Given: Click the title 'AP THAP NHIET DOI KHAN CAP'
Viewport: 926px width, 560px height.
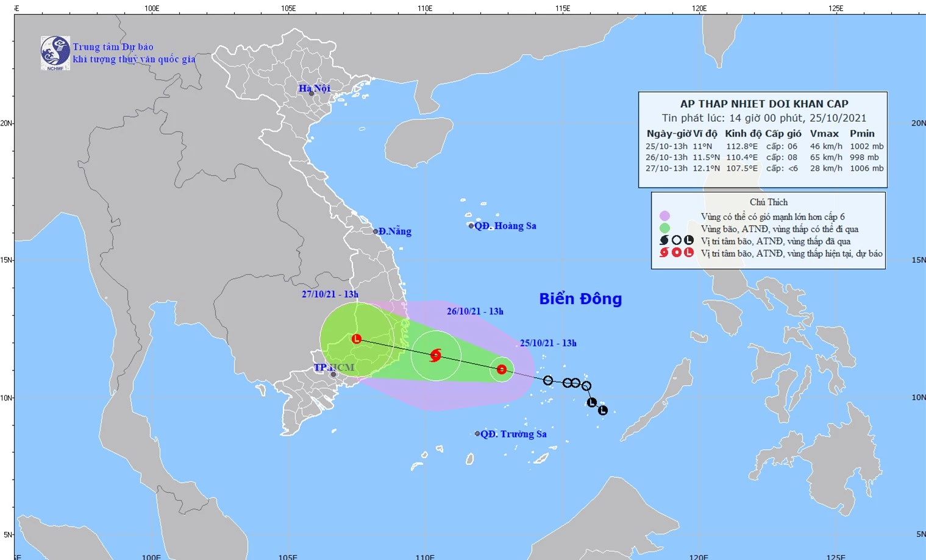Looking at the screenshot, I should (x=764, y=104).
